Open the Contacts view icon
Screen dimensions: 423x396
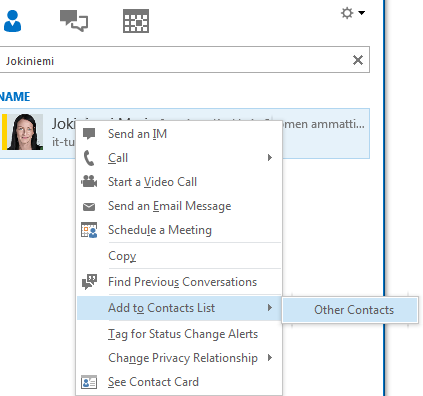(12, 21)
